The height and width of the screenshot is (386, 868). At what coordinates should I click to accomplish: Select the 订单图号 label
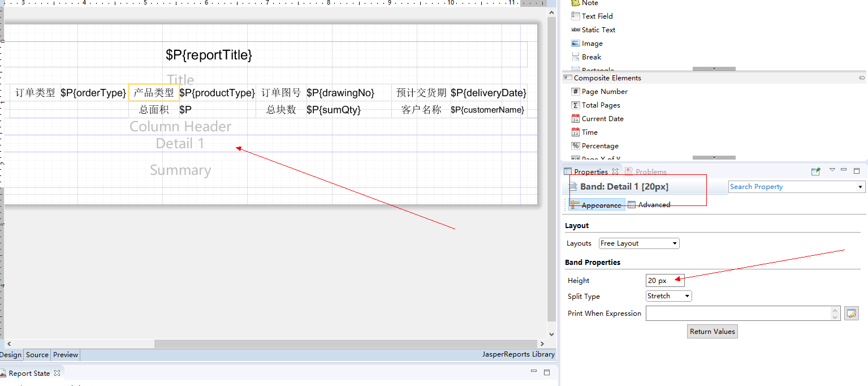[x=281, y=93]
